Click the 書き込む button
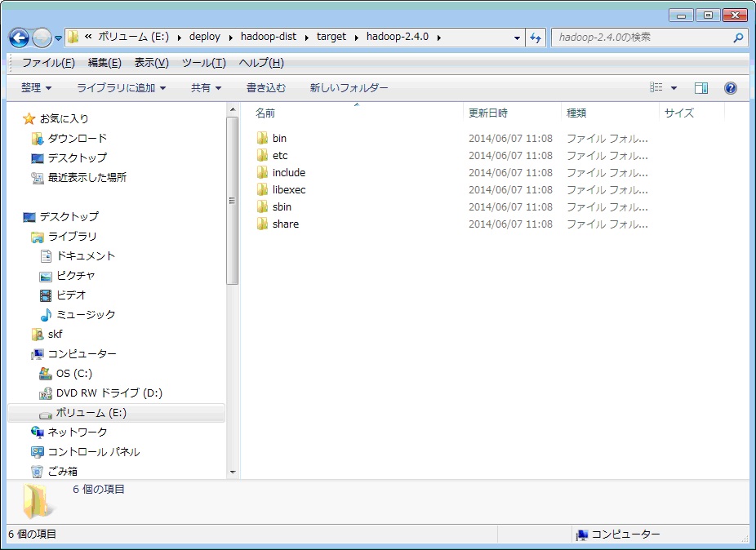The width and height of the screenshot is (756, 550). pyautogui.click(x=266, y=88)
